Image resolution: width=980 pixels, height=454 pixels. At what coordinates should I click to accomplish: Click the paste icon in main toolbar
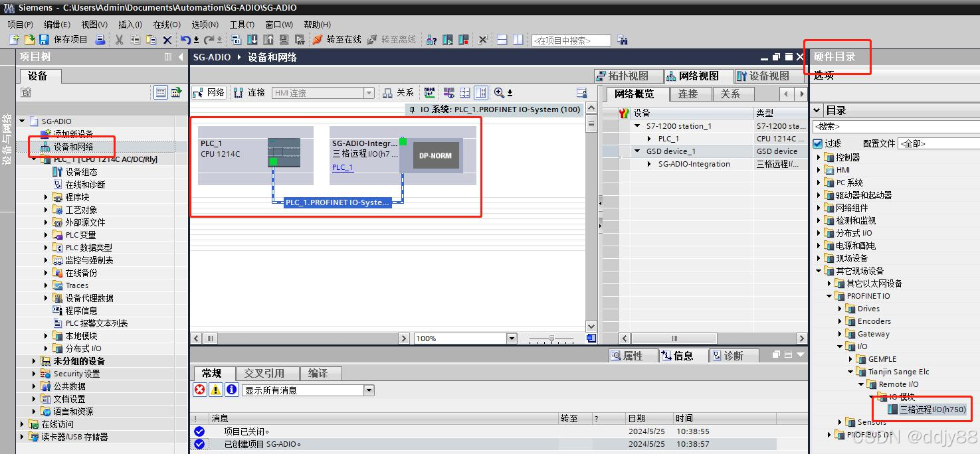(x=151, y=40)
